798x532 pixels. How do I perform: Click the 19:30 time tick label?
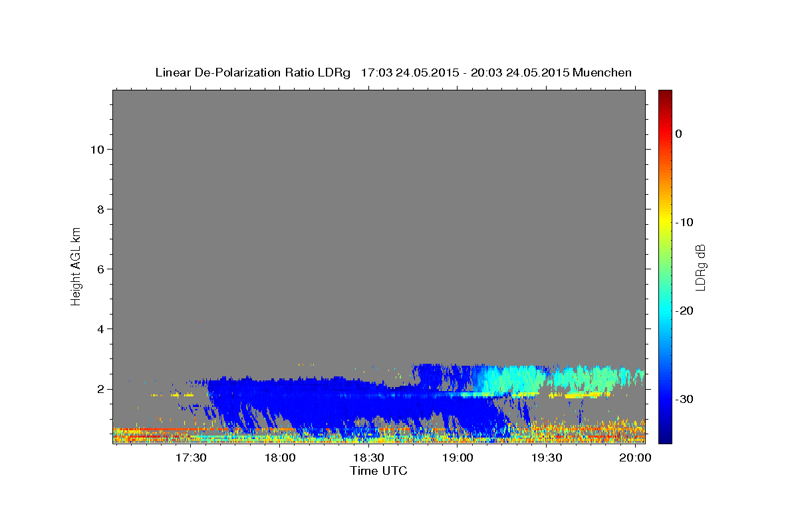pos(546,458)
